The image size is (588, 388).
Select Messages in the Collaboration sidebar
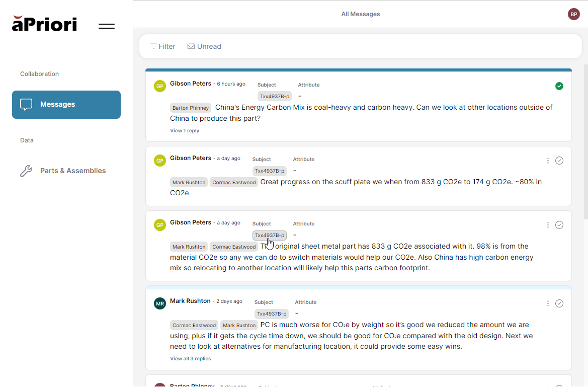pos(57,104)
